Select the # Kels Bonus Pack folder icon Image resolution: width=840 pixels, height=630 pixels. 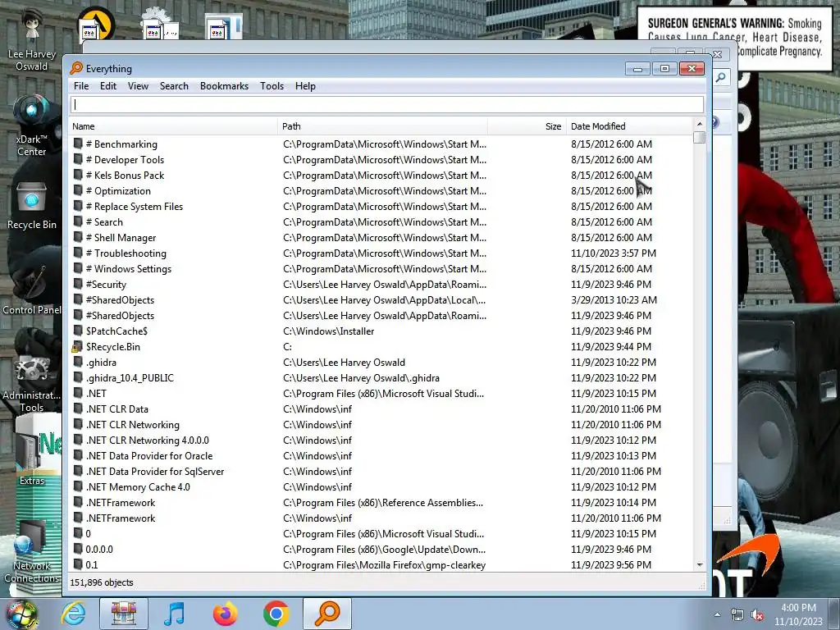[x=78, y=175]
